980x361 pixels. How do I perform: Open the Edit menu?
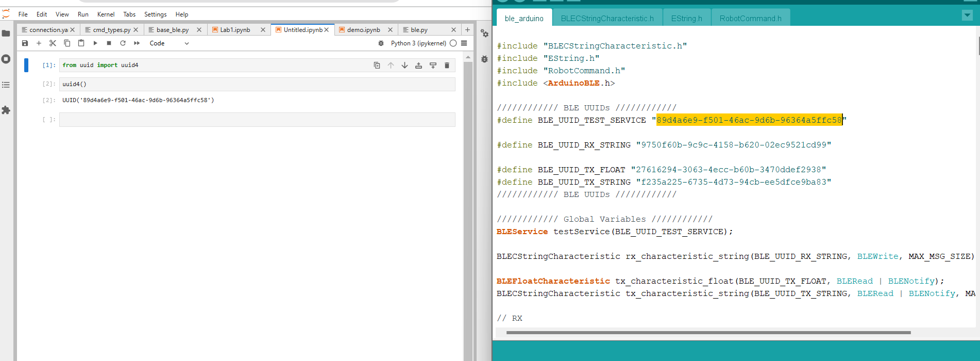point(42,14)
